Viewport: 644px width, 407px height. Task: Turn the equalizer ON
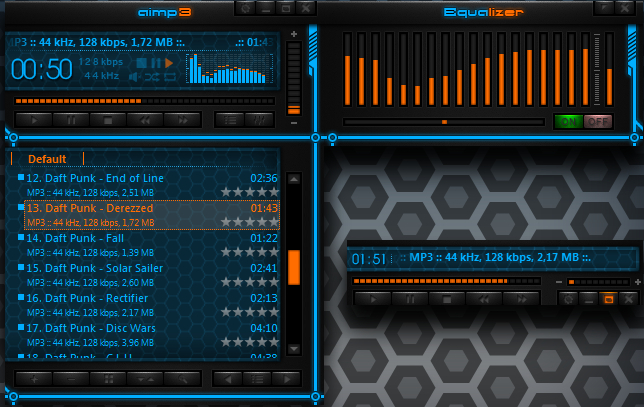point(568,122)
